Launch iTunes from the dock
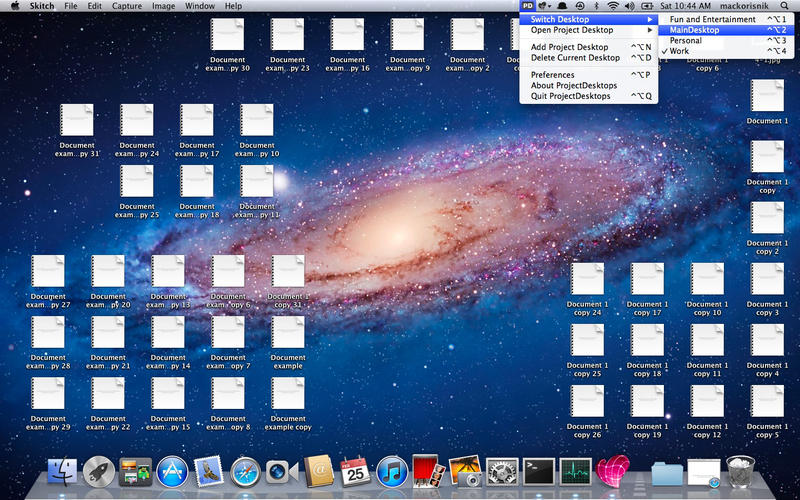This screenshot has height=500, width=800. [x=391, y=470]
